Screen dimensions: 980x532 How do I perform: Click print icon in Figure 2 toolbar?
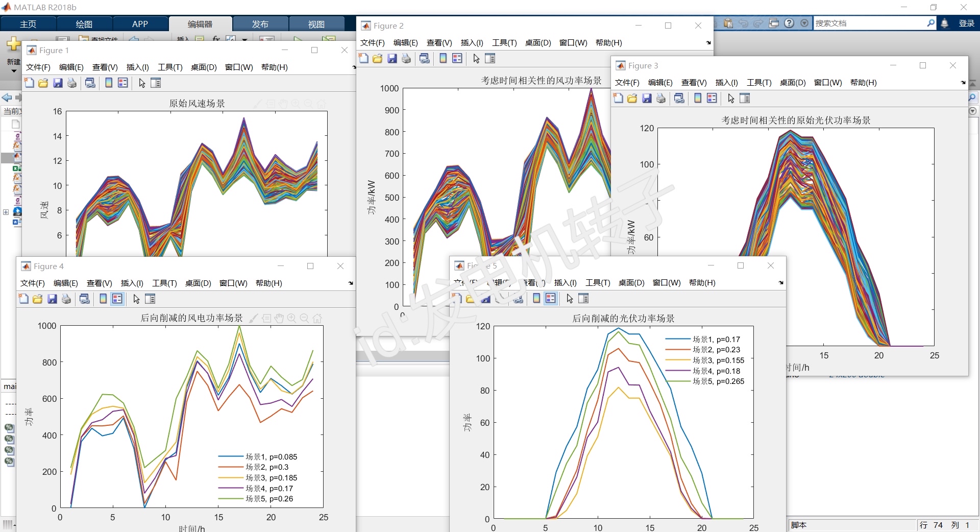(x=406, y=58)
